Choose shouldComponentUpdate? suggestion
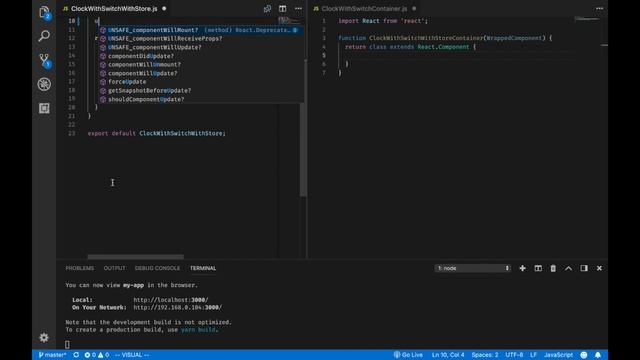Viewport: 640px width, 360px height. pos(200,99)
